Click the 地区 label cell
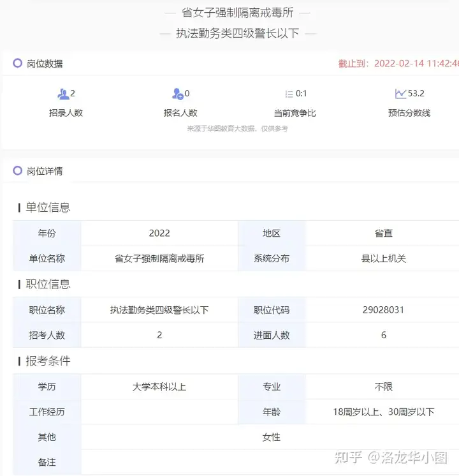The image size is (459, 476). [x=272, y=233]
